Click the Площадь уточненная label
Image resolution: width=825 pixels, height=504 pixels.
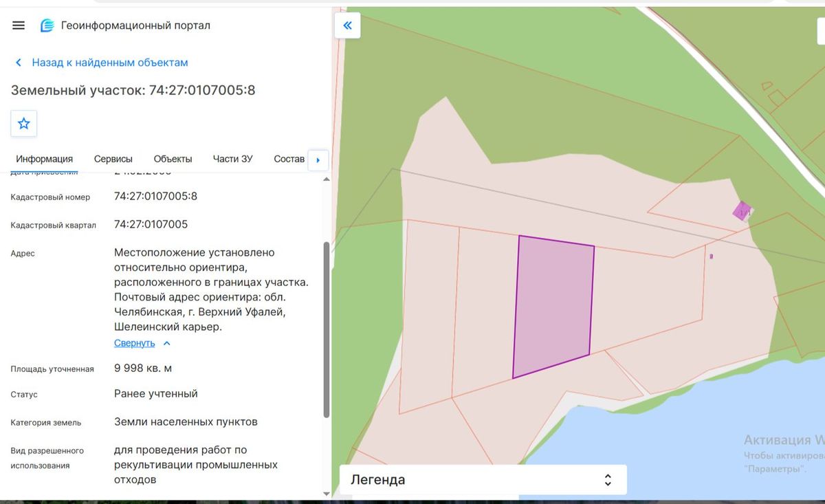click(52, 369)
